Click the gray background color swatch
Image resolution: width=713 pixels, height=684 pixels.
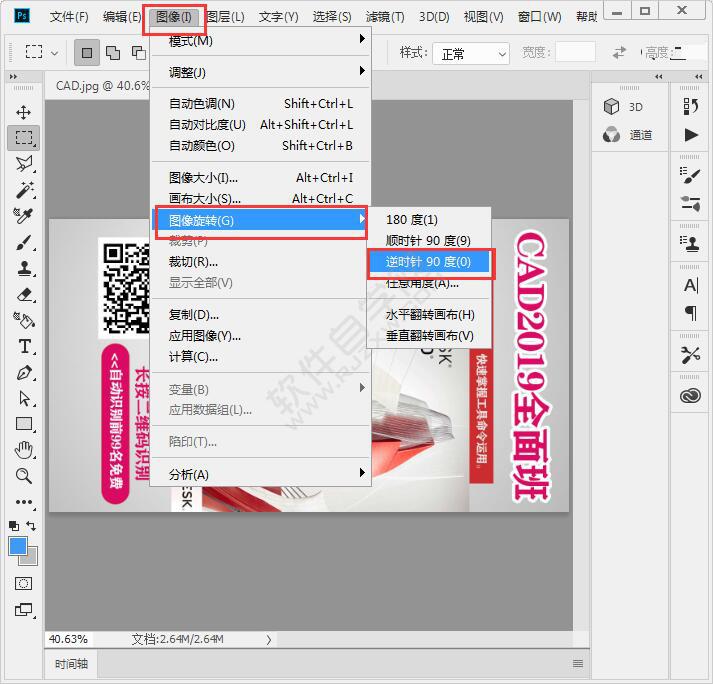32,559
